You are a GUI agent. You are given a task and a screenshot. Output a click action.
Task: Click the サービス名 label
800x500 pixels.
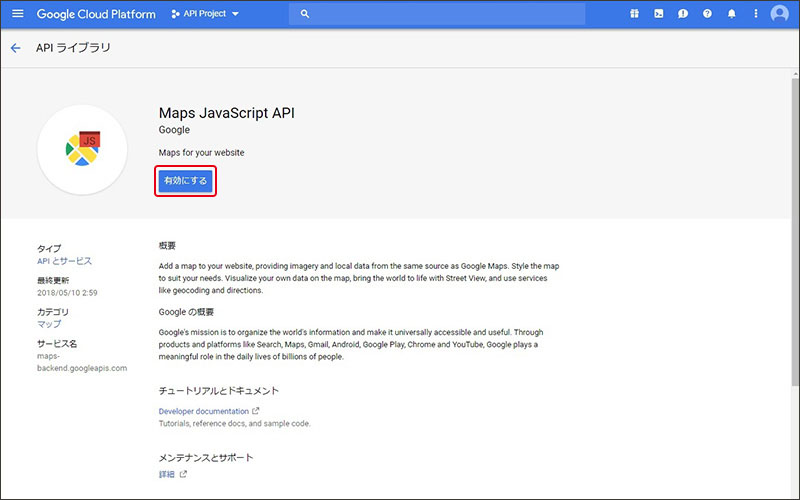[57, 343]
